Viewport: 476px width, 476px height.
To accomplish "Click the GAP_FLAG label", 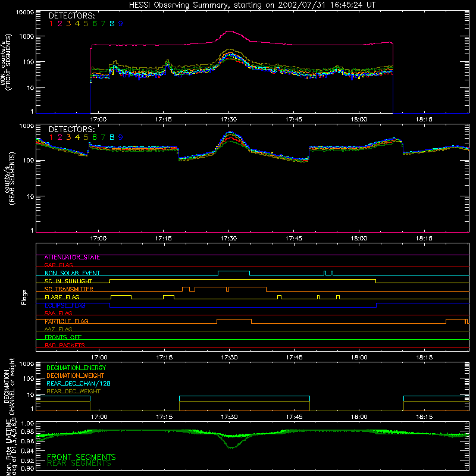I will tap(58, 265).
